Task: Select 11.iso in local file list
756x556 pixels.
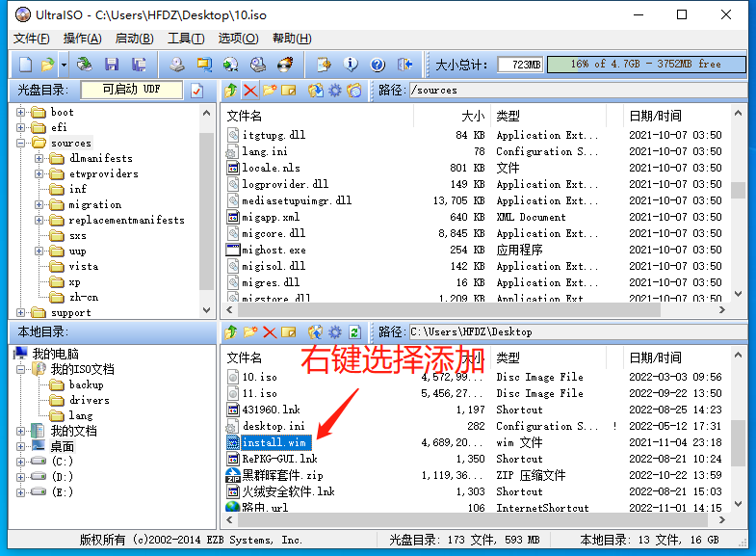Action: click(259, 393)
